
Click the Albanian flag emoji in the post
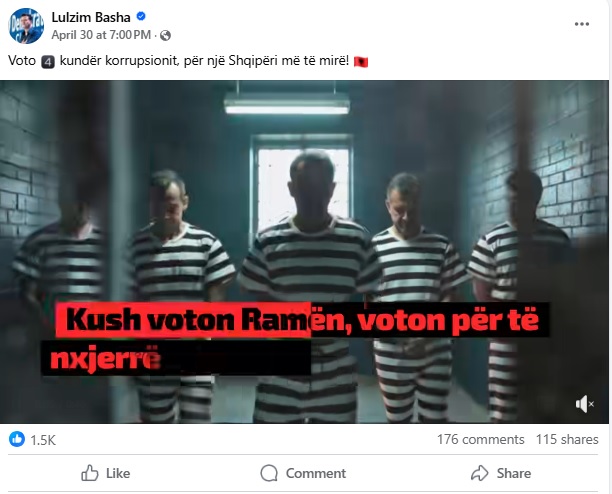[x=361, y=62]
